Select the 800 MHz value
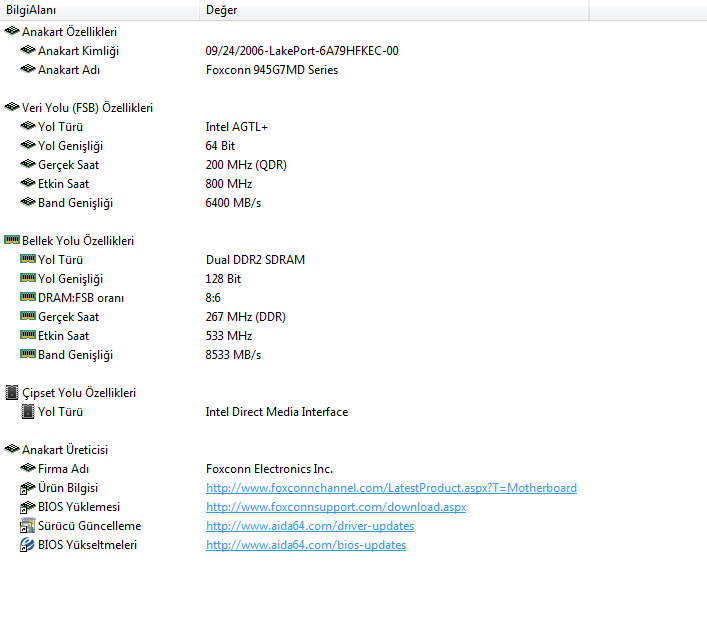707x644 pixels. [229, 184]
